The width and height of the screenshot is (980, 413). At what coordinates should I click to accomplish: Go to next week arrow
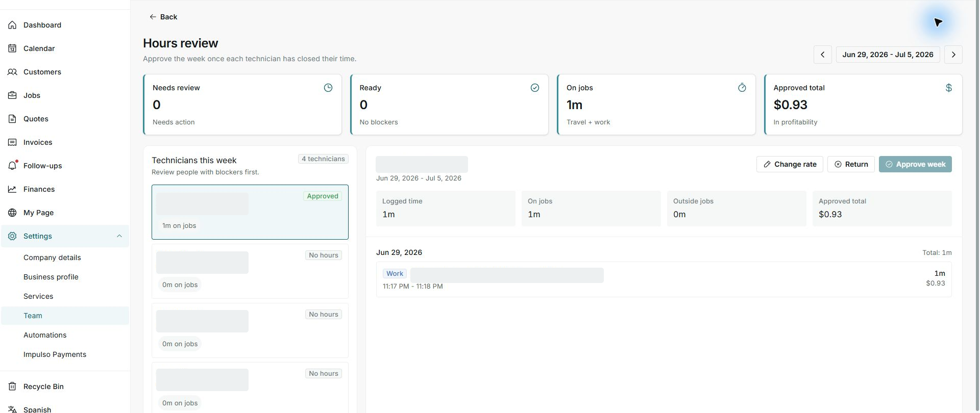953,55
